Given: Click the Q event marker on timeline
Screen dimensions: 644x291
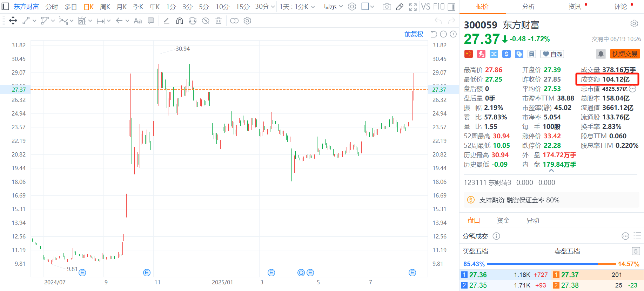Looking at the screenshot, I should point(301,272).
